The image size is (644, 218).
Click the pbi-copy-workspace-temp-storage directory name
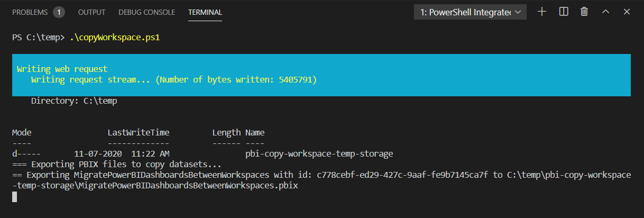(319, 154)
